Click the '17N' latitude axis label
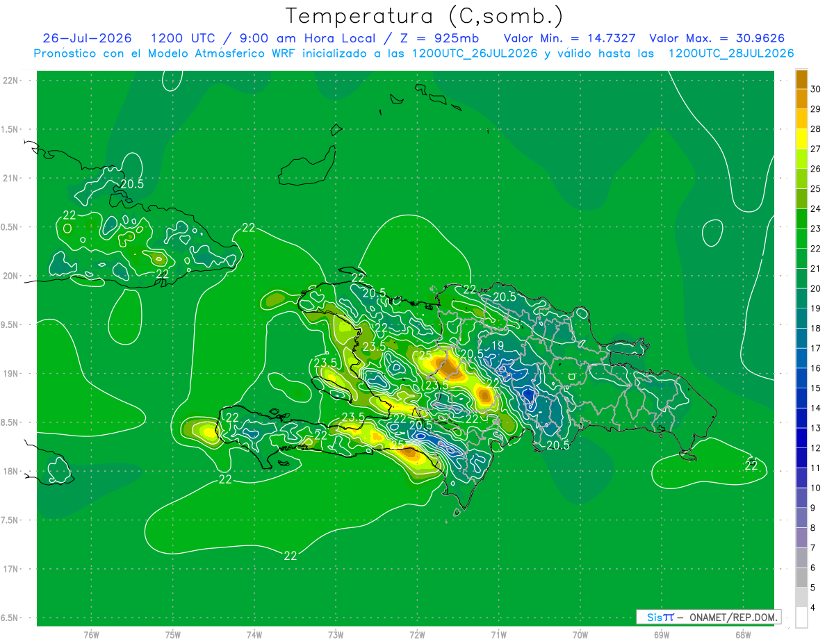This screenshot has width=834, height=644. point(11,569)
